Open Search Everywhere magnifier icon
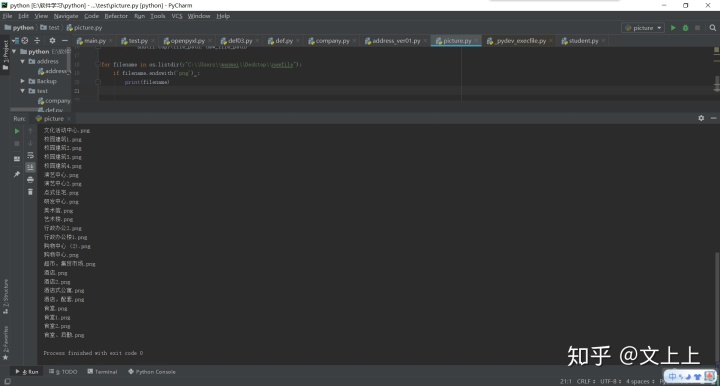The width and height of the screenshot is (720, 386). (x=712, y=28)
